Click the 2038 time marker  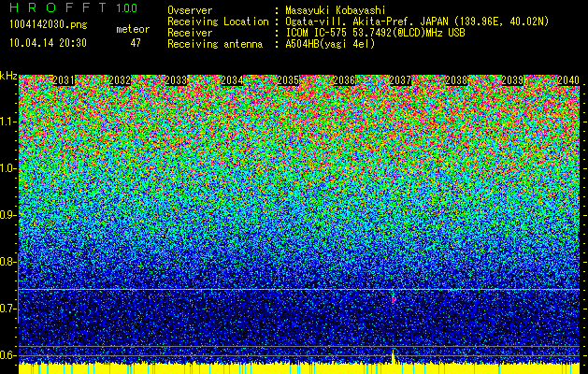(x=456, y=80)
